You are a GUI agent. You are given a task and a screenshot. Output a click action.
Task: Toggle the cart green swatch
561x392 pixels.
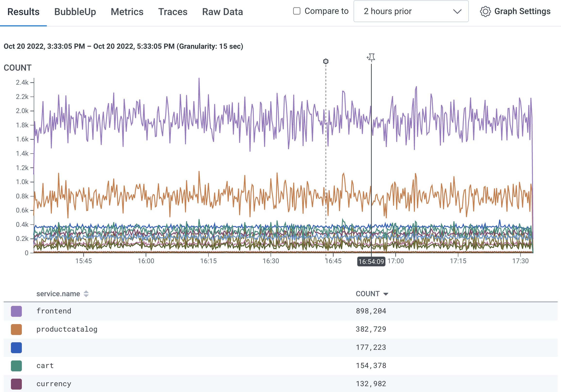coord(16,366)
